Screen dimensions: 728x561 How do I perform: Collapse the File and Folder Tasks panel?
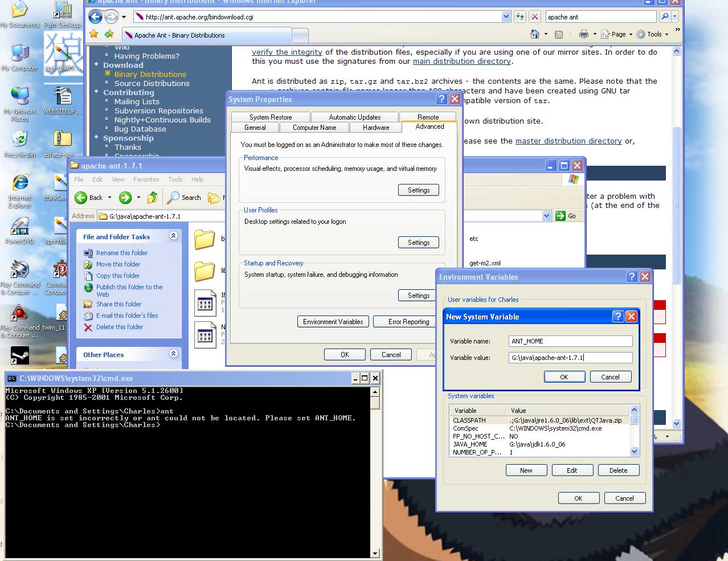click(173, 236)
